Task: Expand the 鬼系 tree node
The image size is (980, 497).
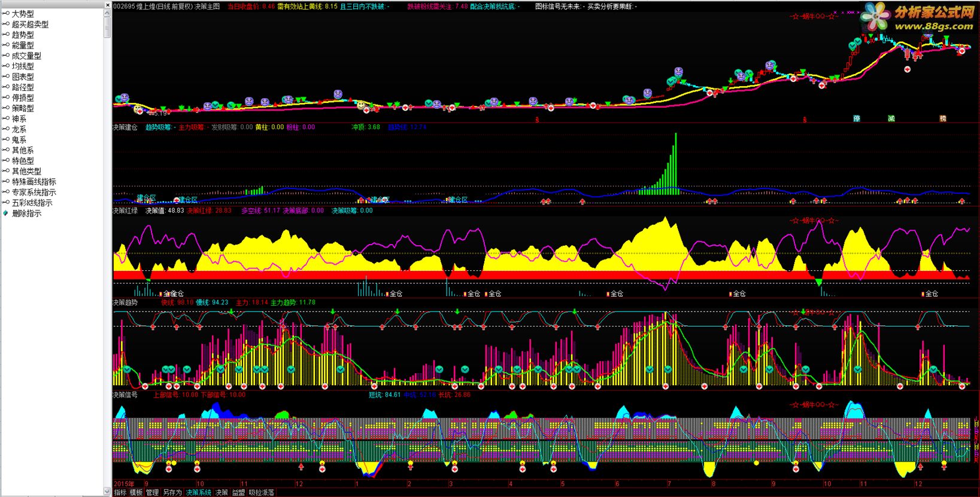Action: click(19, 140)
